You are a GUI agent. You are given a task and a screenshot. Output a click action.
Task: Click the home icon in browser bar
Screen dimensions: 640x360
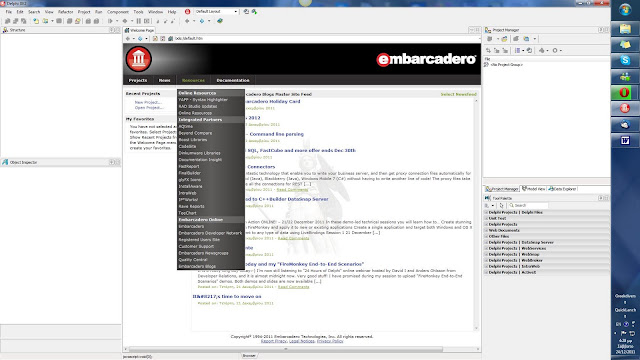(170, 38)
